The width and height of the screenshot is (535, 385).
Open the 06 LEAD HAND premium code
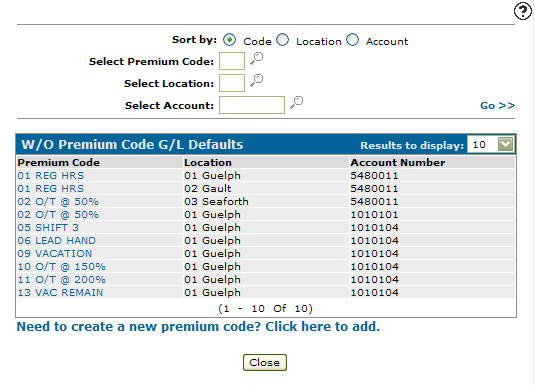(x=57, y=240)
